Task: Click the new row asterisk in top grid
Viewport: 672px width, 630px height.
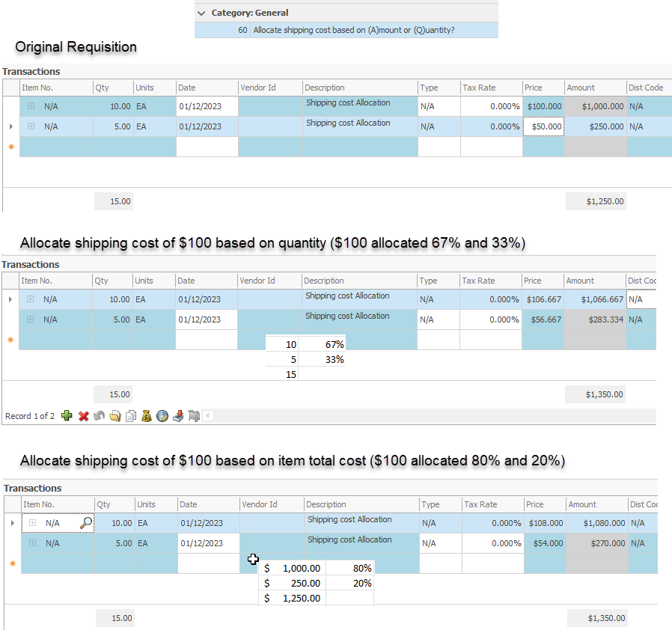Action: point(10,147)
